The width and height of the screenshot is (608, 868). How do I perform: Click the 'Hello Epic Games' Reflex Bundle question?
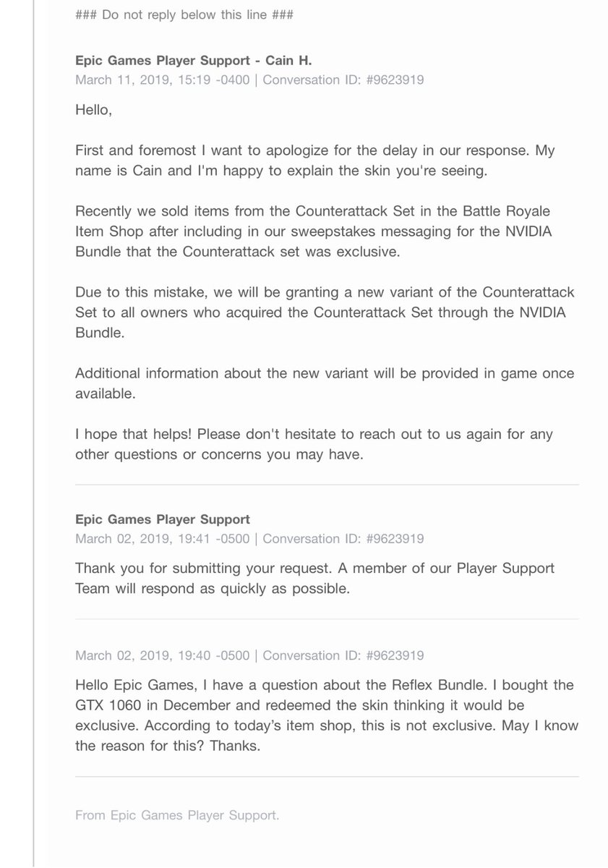click(x=325, y=715)
